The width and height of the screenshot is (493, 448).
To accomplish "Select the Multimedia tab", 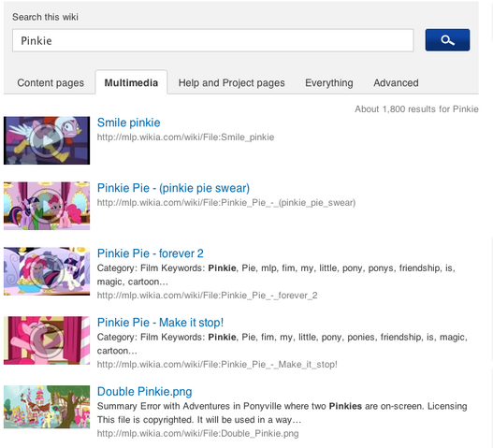I will click(x=131, y=82).
